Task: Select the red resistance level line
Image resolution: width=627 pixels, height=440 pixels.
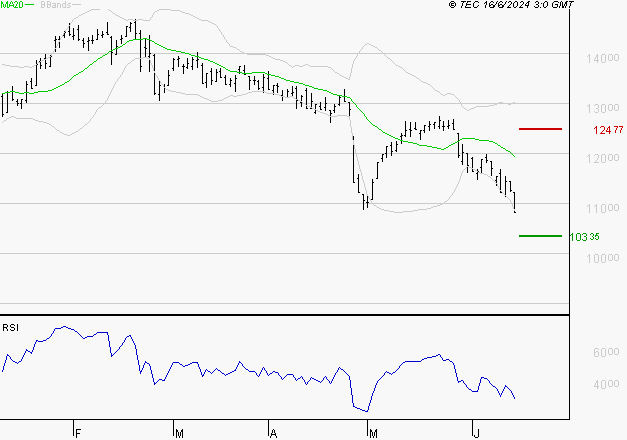Action: [540, 129]
